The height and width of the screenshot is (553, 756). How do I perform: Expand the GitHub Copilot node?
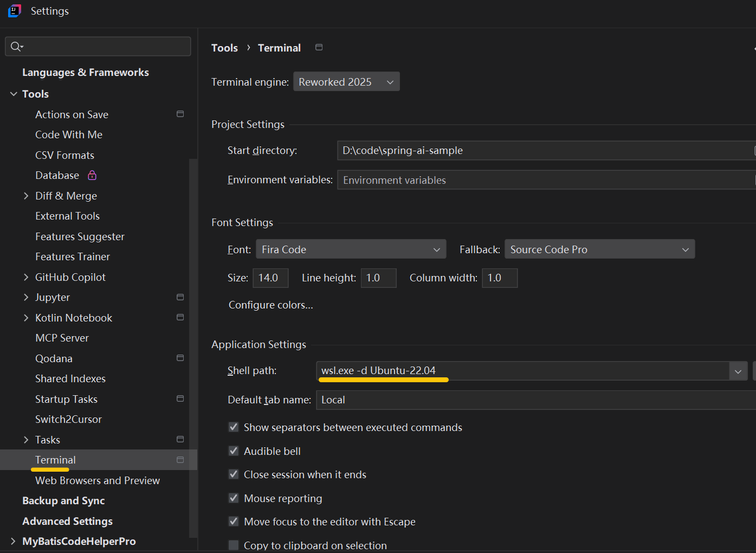point(26,277)
